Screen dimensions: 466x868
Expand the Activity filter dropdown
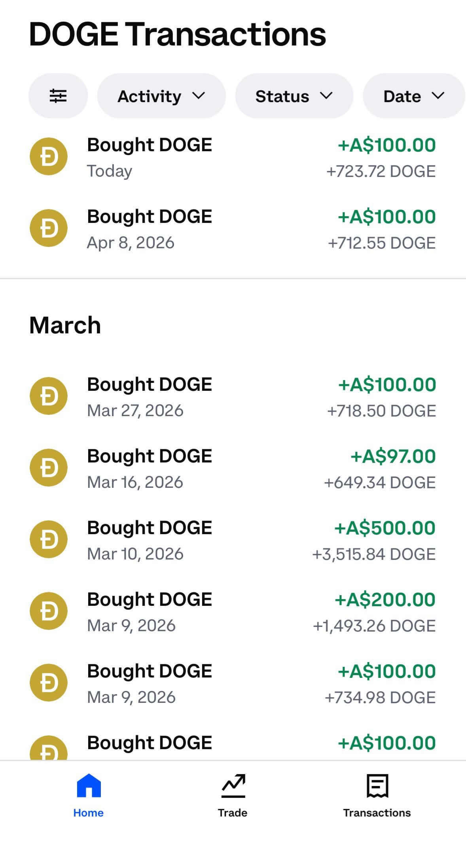(x=161, y=96)
